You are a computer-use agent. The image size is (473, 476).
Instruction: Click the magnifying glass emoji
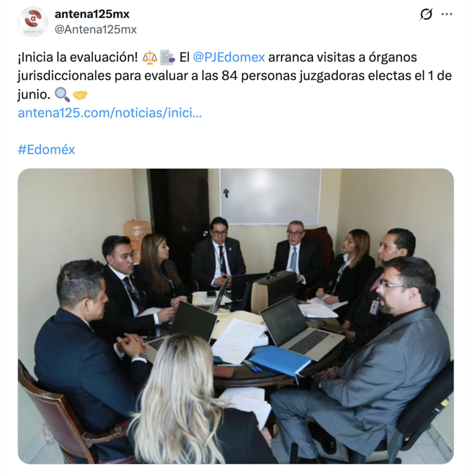pyautogui.click(x=62, y=95)
